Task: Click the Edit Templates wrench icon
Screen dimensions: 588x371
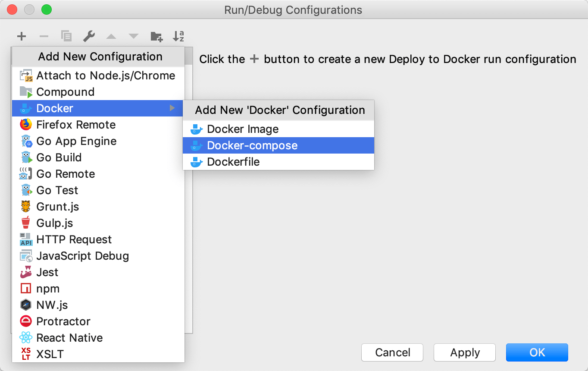Action: (x=89, y=36)
